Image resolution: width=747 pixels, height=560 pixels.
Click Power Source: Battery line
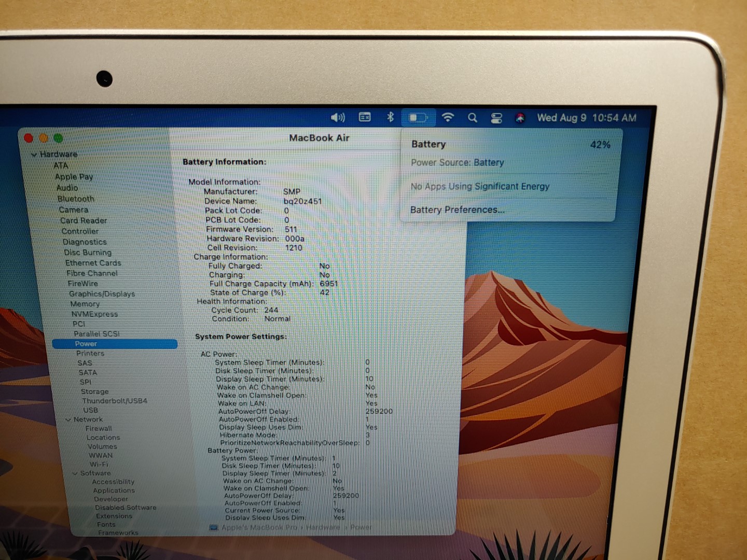click(458, 162)
